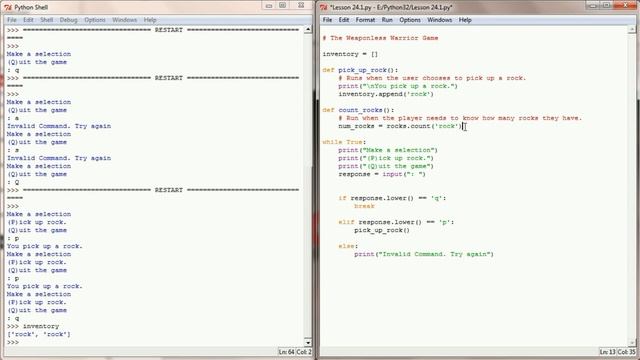Click 'Ln: 64' status in Python Shell
This screenshot has height=360, width=640.
tap(286, 352)
